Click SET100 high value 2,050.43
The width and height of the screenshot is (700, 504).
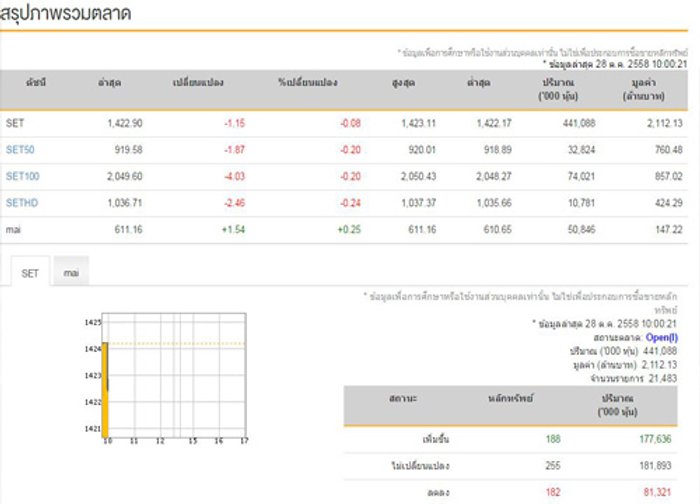[418, 176]
